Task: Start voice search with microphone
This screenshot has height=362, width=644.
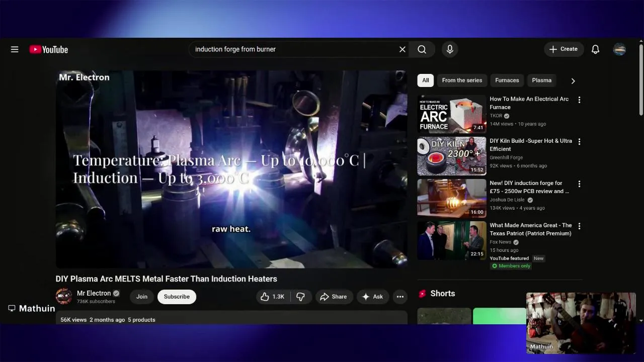Action: click(450, 49)
